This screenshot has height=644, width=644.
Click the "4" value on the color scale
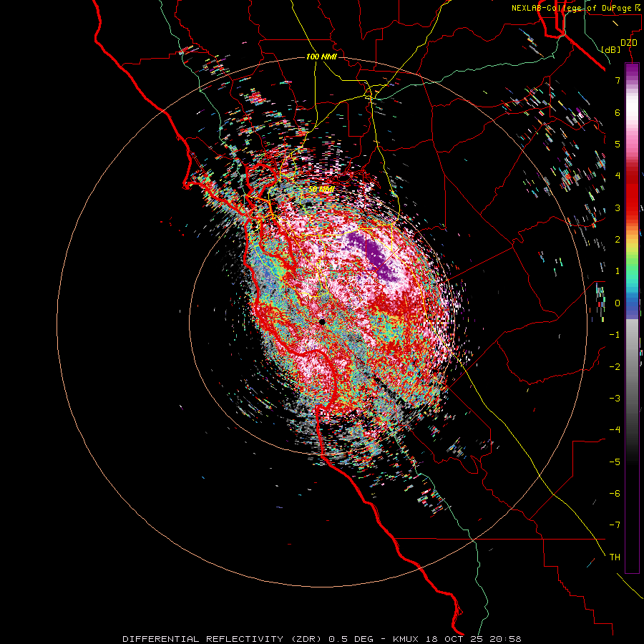coord(618,176)
